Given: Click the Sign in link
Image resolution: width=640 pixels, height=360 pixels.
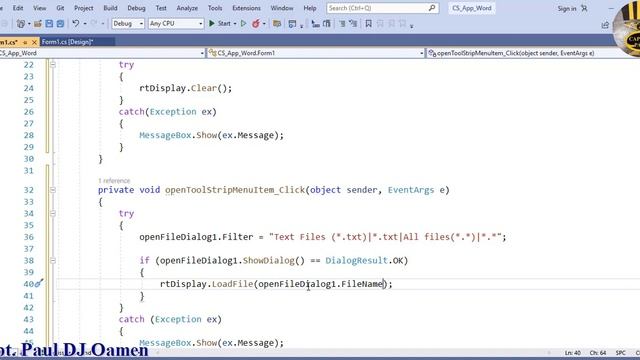Looking at the screenshot, I should (567, 8).
